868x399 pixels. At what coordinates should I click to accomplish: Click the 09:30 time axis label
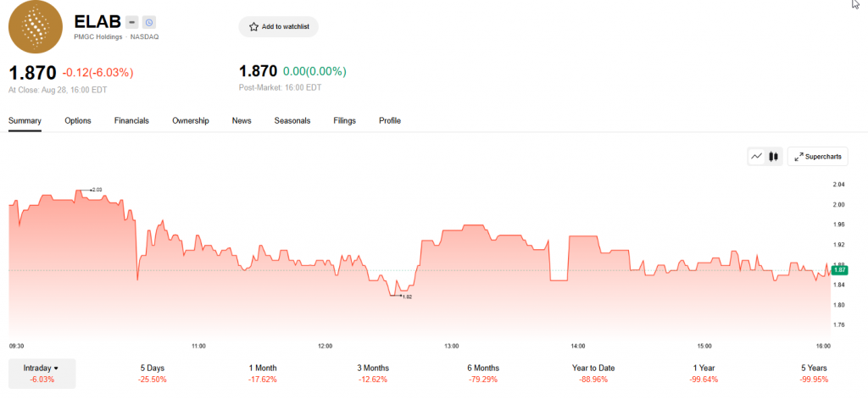pyautogui.click(x=17, y=346)
